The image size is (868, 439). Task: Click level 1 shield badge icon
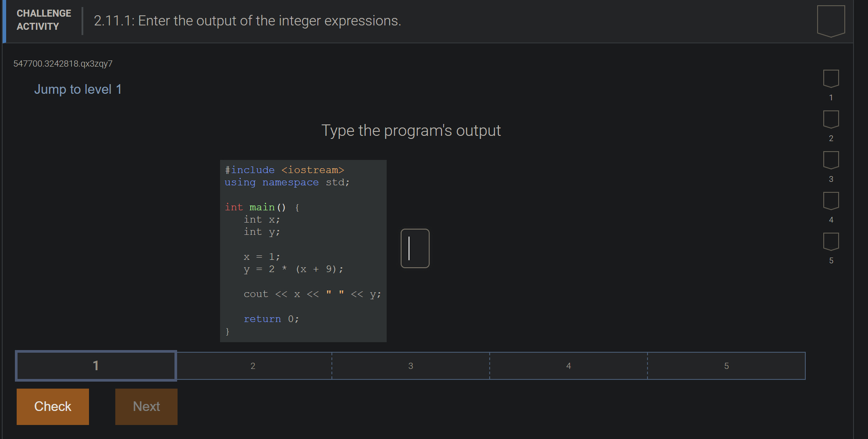pyautogui.click(x=831, y=78)
